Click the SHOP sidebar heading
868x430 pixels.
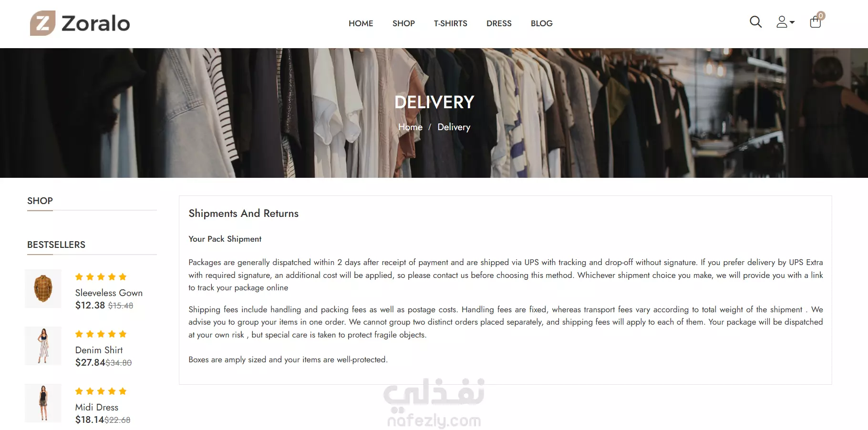pos(40,201)
